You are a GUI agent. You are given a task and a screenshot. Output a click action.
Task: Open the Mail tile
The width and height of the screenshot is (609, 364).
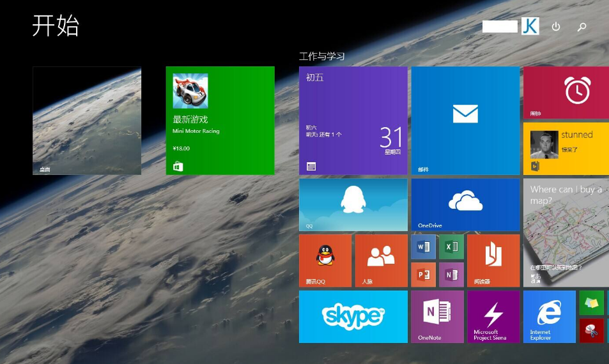click(465, 120)
